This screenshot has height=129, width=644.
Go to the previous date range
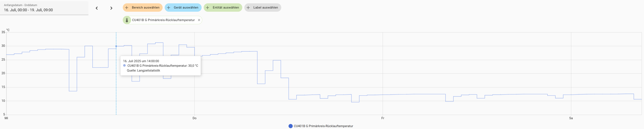click(x=97, y=8)
